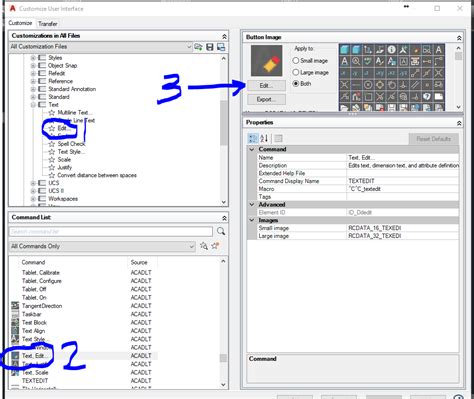Click the command list search magnifier icon

221,231
